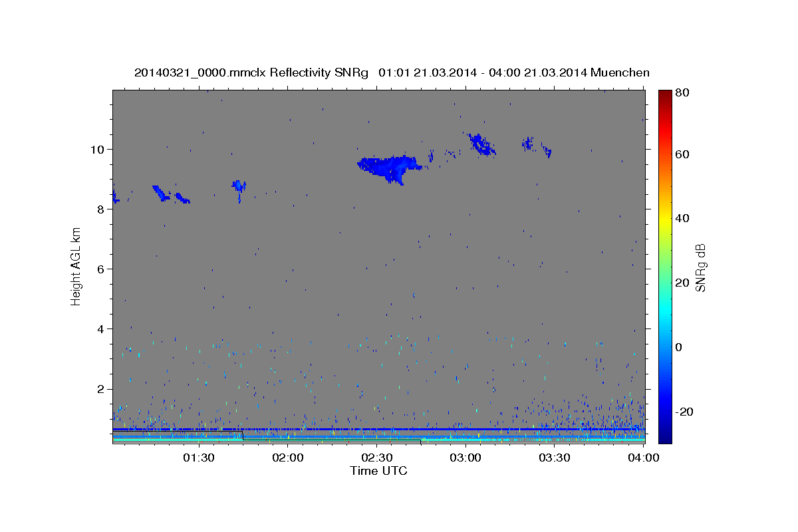Click the 'Time UTC' axis label
Viewport: 798px width, 532px height.
(378, 471)
